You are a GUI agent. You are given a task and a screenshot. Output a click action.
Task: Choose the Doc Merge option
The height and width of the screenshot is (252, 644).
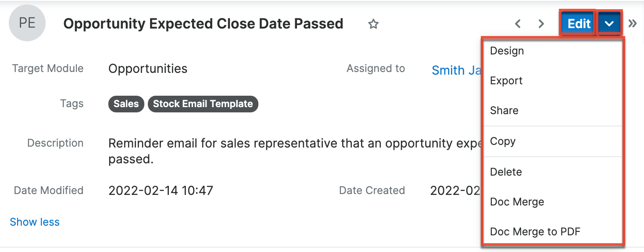517,202
